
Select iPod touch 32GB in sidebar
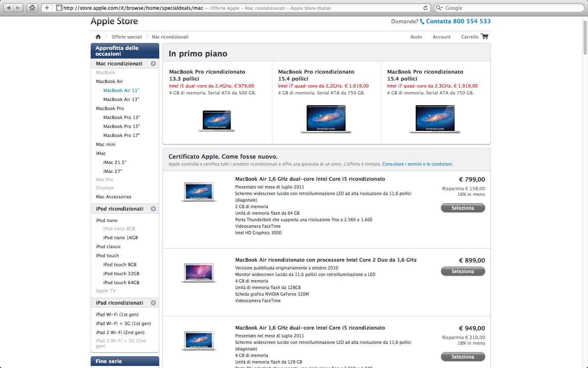pyautogui.click(x=121, y=274)
